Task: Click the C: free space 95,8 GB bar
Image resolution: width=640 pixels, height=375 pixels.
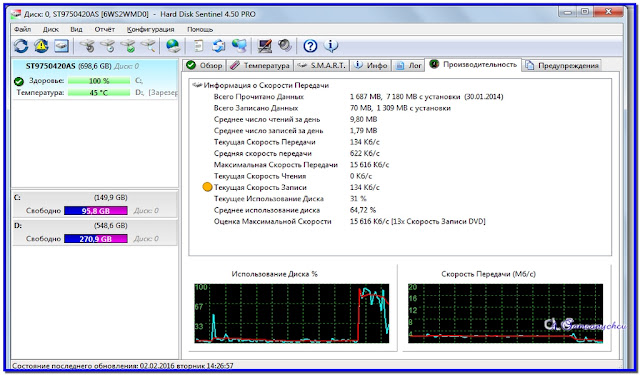Action: coord(96,211)
